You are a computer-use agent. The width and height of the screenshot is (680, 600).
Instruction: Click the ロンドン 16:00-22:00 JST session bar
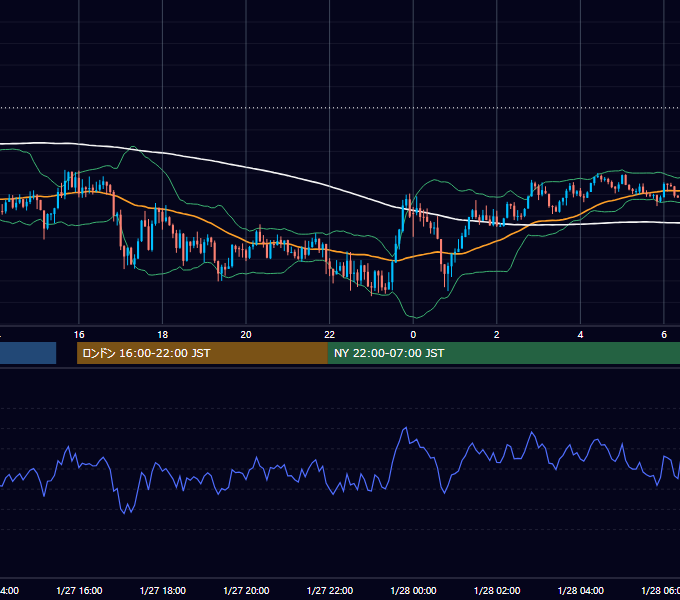pos(202,353)
